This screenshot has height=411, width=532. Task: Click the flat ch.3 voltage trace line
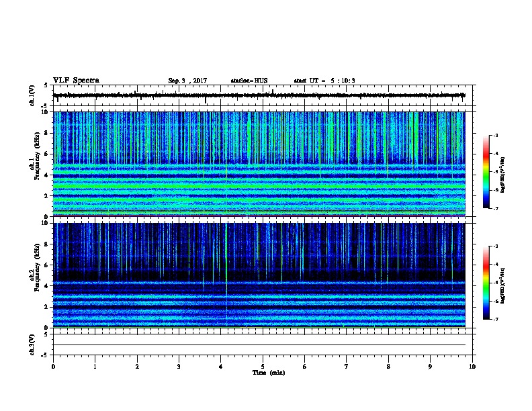pos(259,345)
